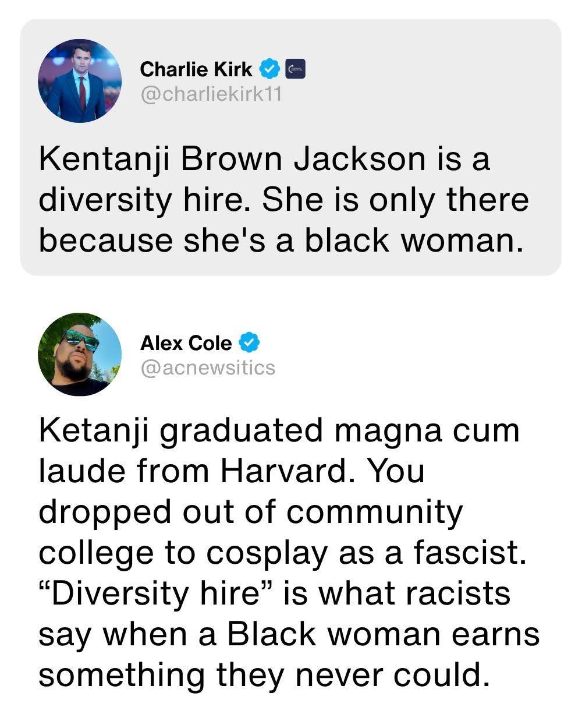Click "because she's a black woman." line
Viewport: 582px width, 728px height.
[278, 240]
